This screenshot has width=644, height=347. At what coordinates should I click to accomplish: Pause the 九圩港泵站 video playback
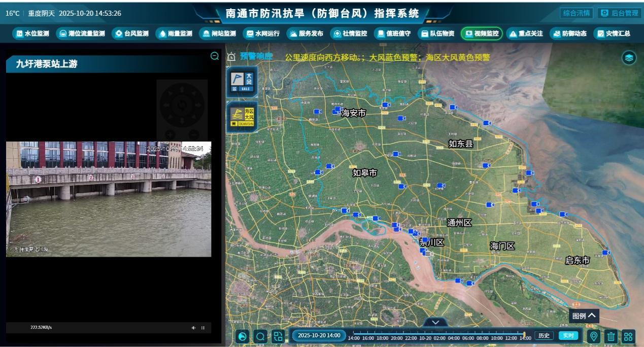(203, 328)
